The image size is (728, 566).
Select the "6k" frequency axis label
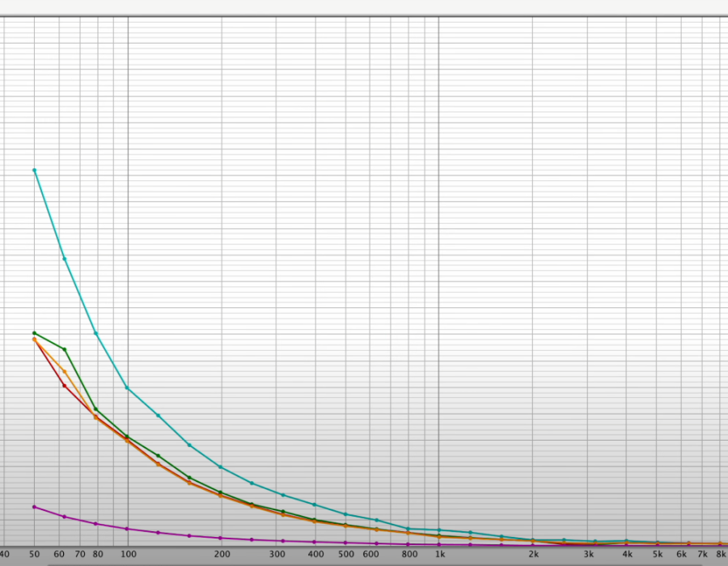(682, 554)
